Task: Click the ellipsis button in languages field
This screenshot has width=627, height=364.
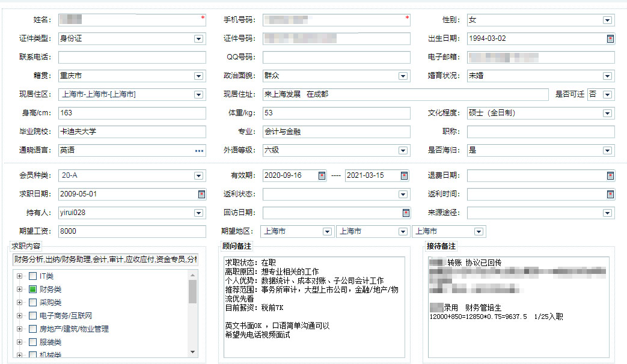Action: click(199, 151)
